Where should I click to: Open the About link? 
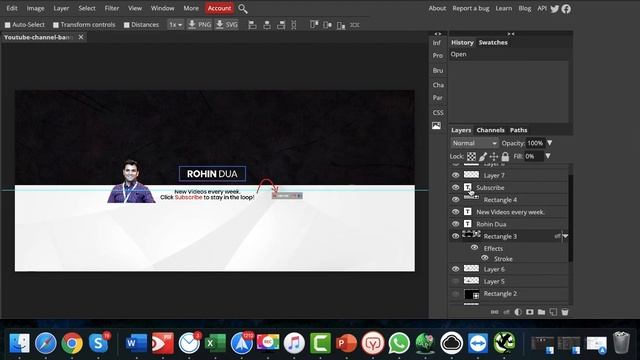pos(437,8)
